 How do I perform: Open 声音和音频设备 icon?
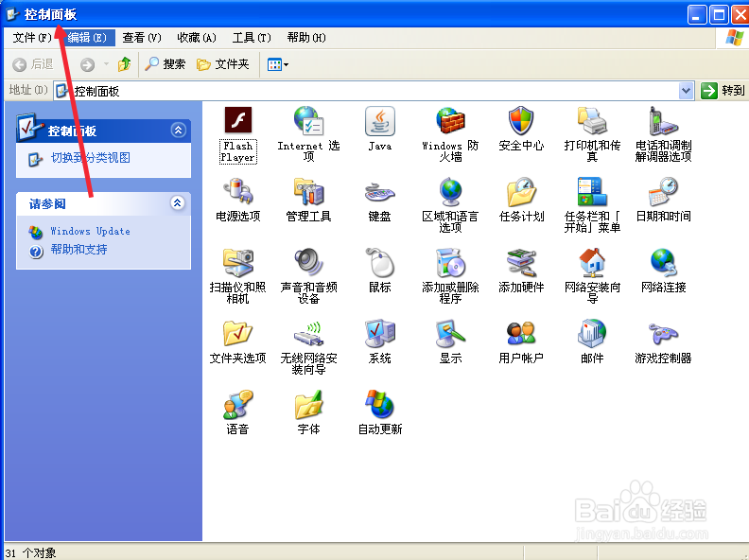(308, 262)
